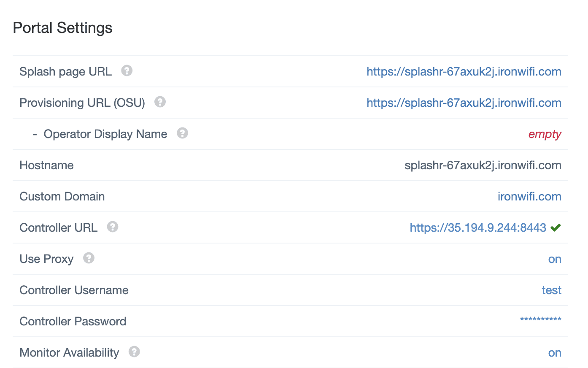588x368 pixels.
Task: Open Monitor Availability help icon
Action: click(x=134, y=352)
